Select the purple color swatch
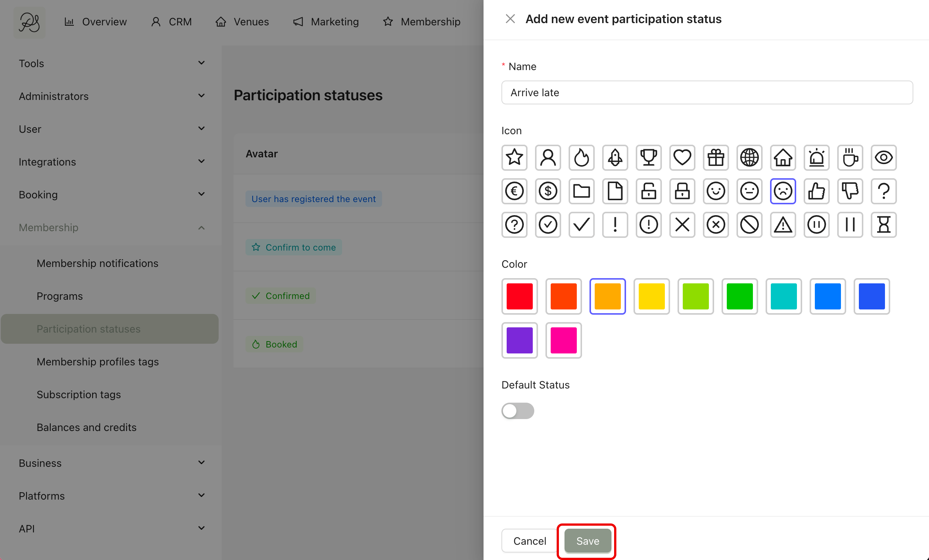The width and height of the screenshot is (929, 560). 519,340
